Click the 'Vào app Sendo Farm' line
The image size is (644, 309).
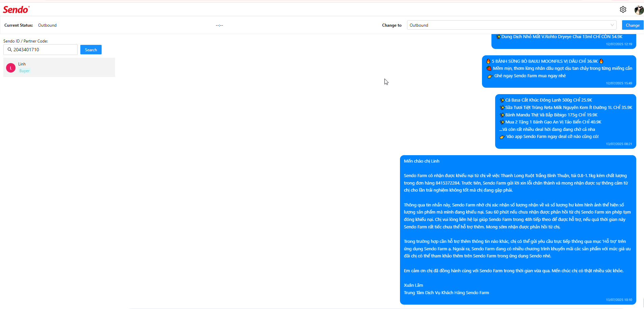click(549, 137)
